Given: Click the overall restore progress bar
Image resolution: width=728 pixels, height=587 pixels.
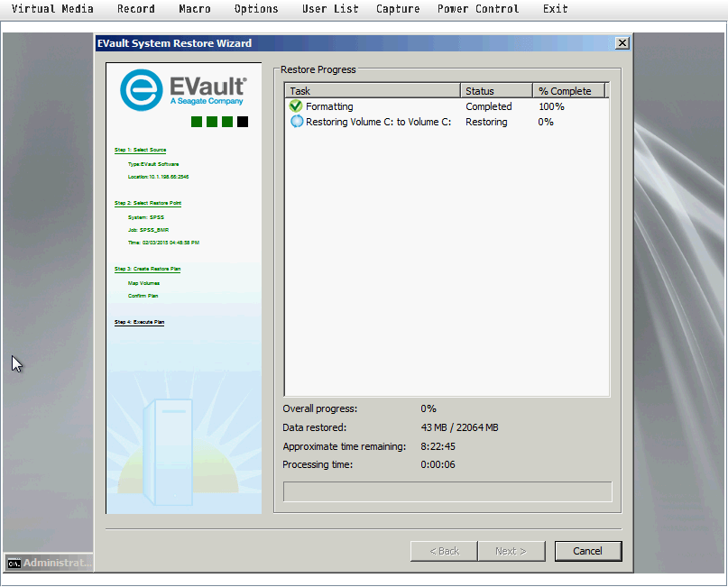Looking at the screenshot, I should (447, 492).
